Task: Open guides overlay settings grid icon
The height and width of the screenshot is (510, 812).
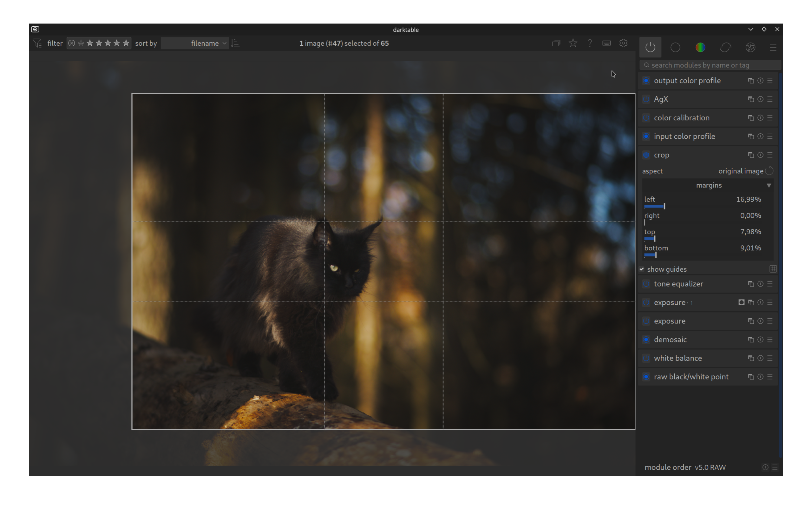Action: (773, 269)
